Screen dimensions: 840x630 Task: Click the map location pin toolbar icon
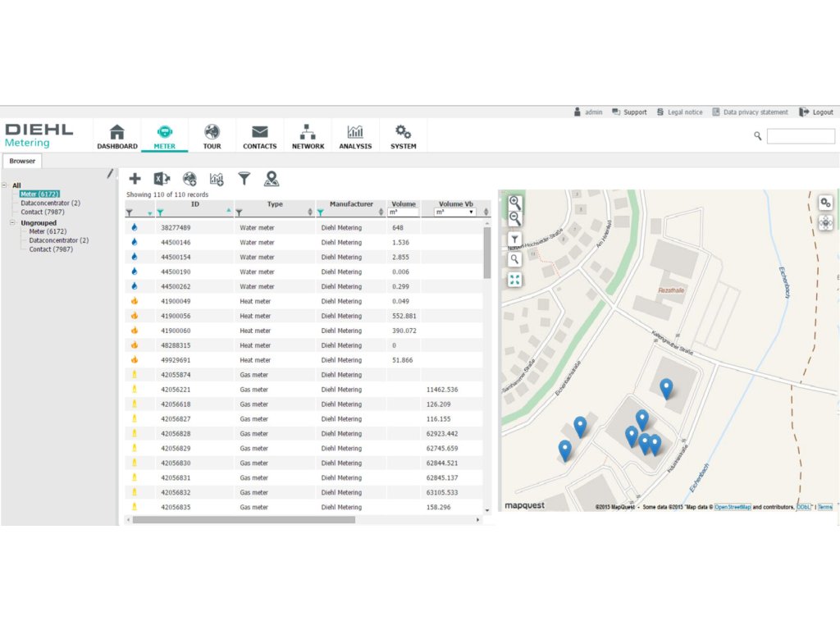271,179
